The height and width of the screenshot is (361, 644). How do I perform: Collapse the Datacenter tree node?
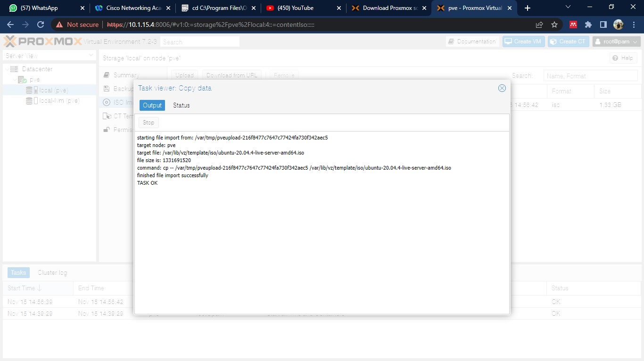click(8, 68)
